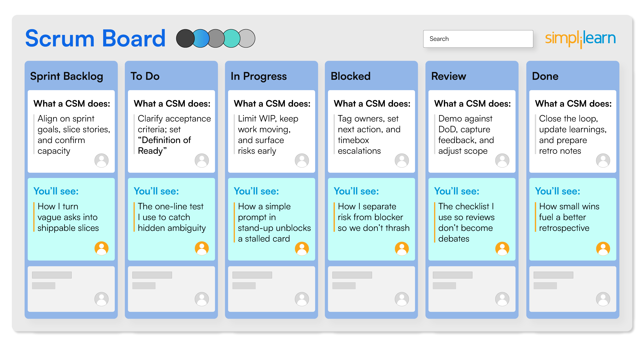Select the teal color circle in header

coord(231,38)
